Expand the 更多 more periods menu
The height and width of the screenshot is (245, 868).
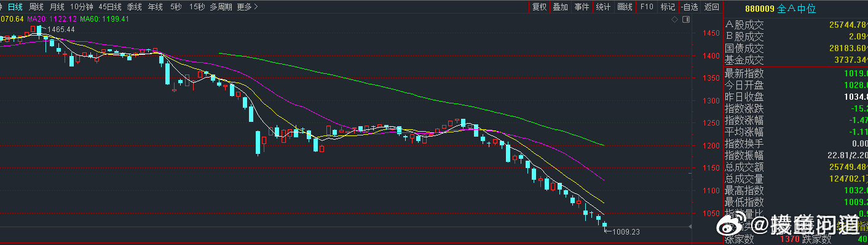[x=247, y=7]
